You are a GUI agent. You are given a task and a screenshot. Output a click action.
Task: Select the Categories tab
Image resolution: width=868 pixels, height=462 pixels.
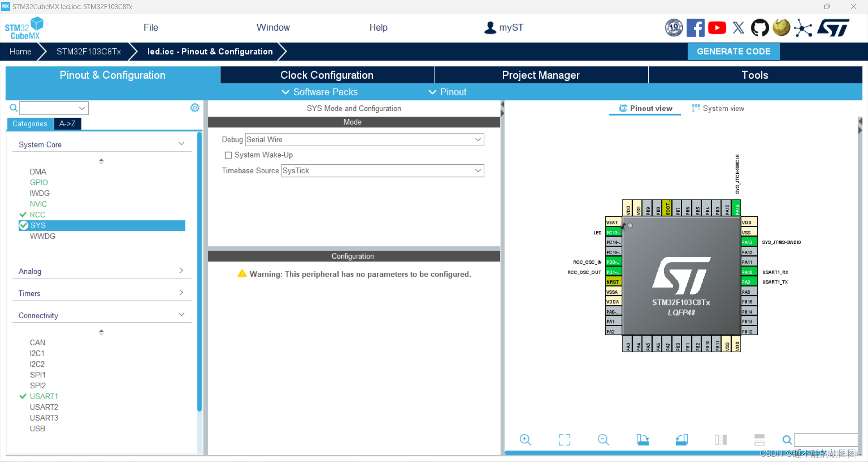(30, 124)
